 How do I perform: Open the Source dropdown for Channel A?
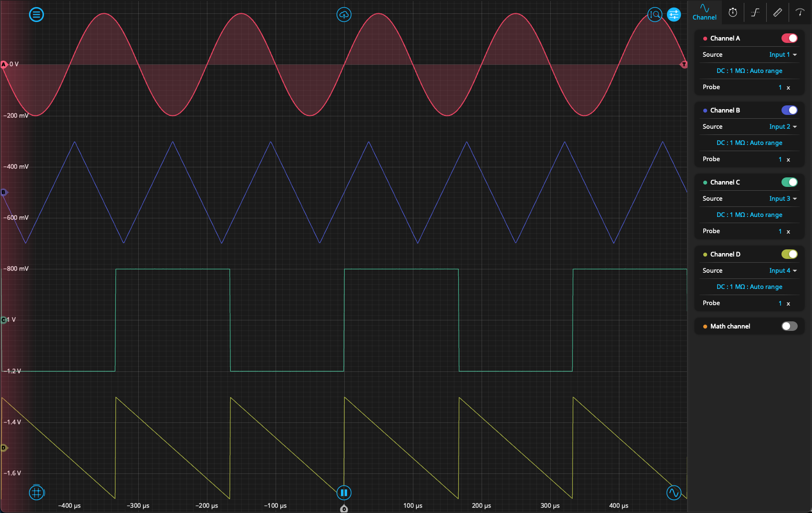pos(782,54)
